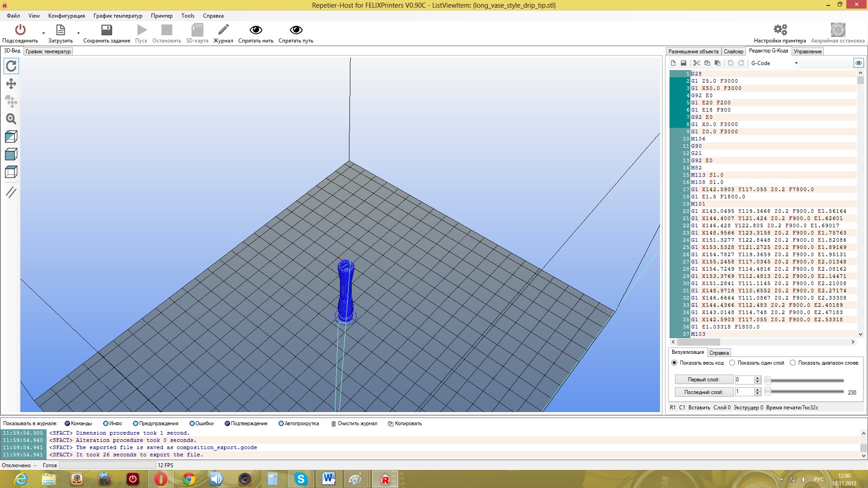Image resolution: width=868 pixels, height=488 pixels.
Task: Increase the Первый слой spinner value
Action: point(758,377)
